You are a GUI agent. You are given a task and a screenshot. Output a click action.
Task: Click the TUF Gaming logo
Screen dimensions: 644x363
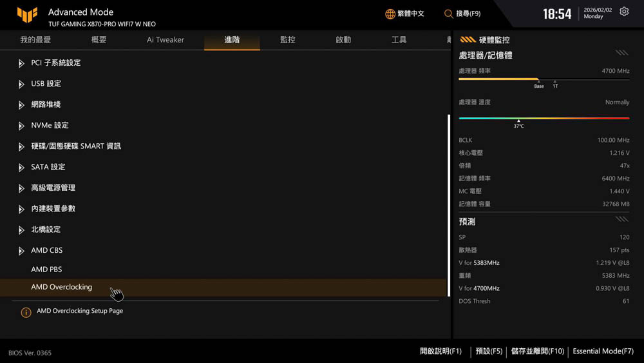tap(26, 14)
